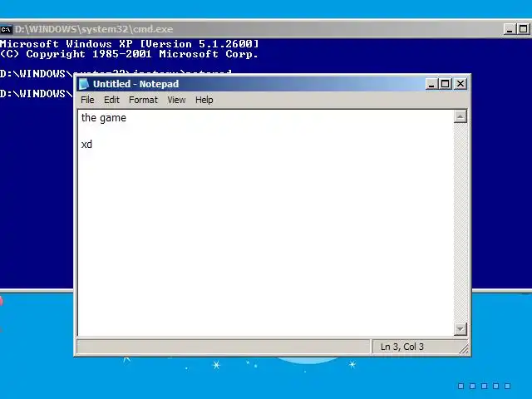The height and width of the screenshot is (399, 532).
Task: Click the cmd.exe window title text
Action: [x=94, y=29]
